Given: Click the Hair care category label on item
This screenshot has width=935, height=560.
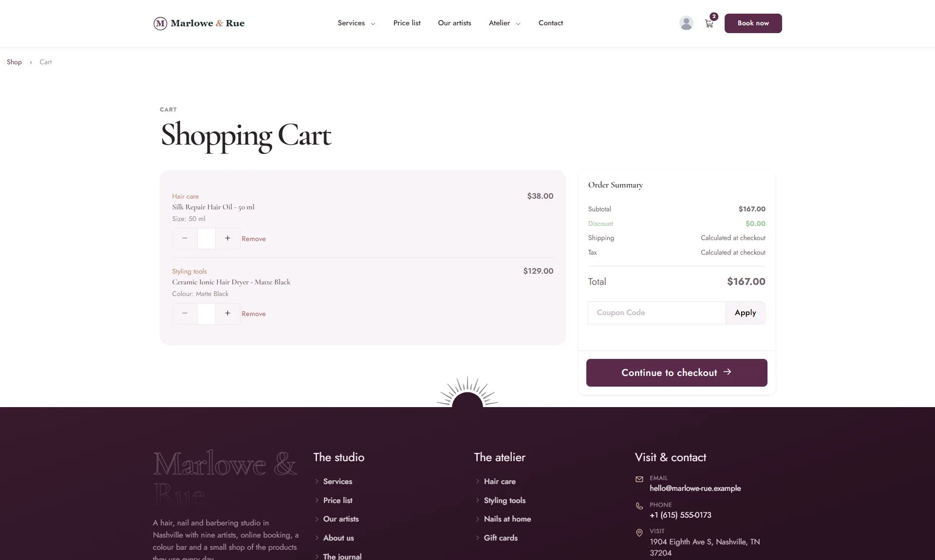Looking at the screenshot, I should [185, 196].
